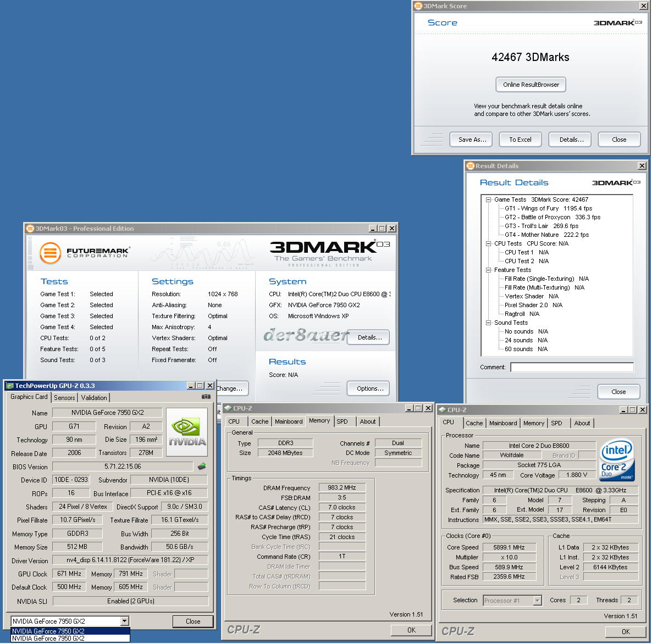
Task: Select highlighted NVIDIA GeForce 7950 GX2 entry
Action: 70,631
